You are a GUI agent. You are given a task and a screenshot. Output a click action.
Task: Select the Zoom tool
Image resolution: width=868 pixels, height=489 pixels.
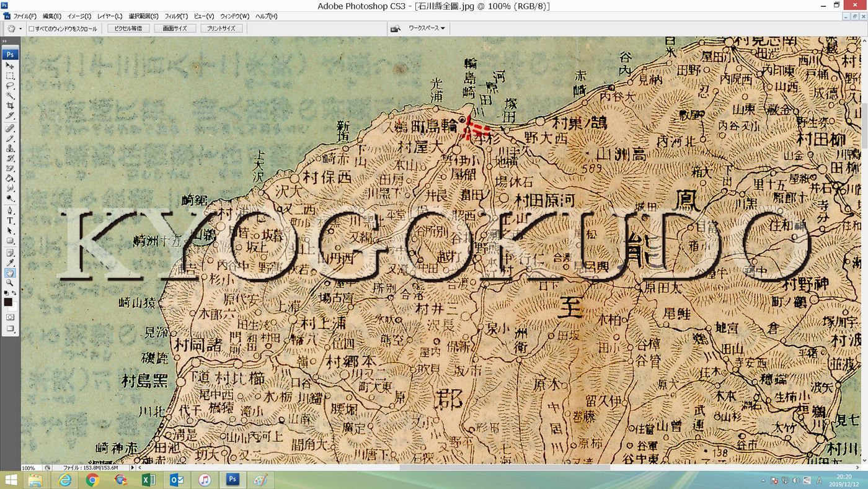pos(10,283)
